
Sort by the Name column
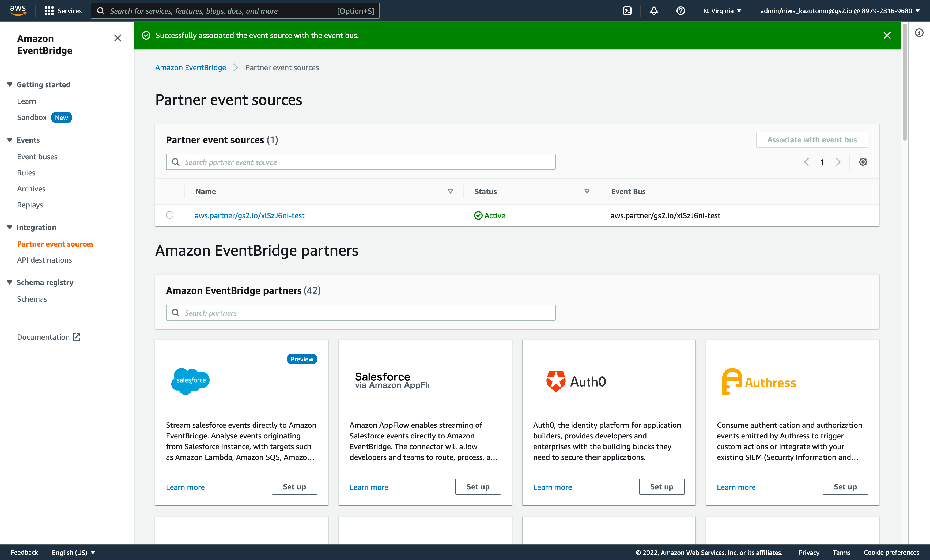click(x=450, y=191)
